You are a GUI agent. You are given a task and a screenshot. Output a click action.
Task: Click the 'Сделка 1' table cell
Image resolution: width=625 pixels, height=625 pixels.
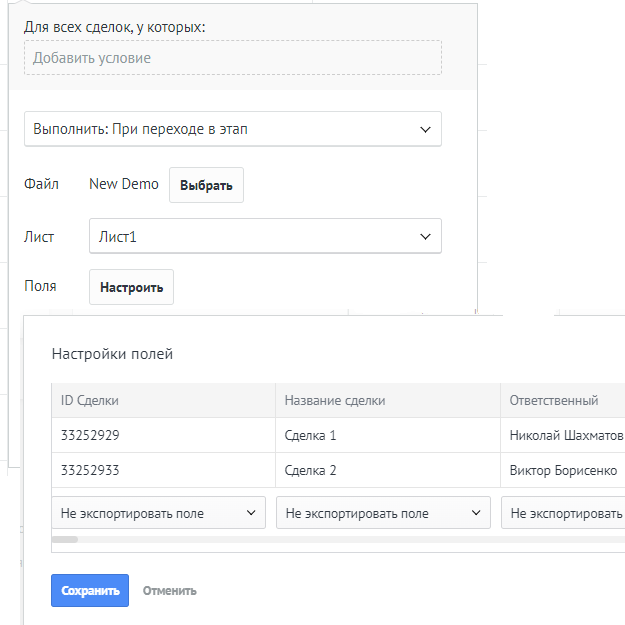pos(388,435)
